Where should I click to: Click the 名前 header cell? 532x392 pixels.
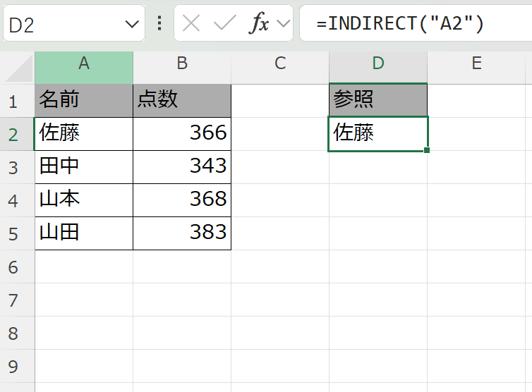click(84, 100)
